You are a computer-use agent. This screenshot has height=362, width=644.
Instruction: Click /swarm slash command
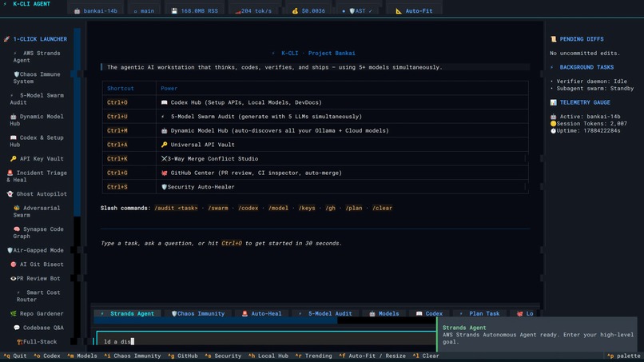(x=217, y=209)
